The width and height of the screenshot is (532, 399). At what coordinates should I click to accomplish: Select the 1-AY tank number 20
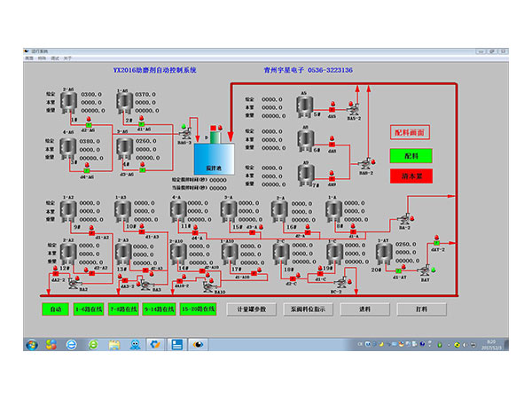coord(383,253)
